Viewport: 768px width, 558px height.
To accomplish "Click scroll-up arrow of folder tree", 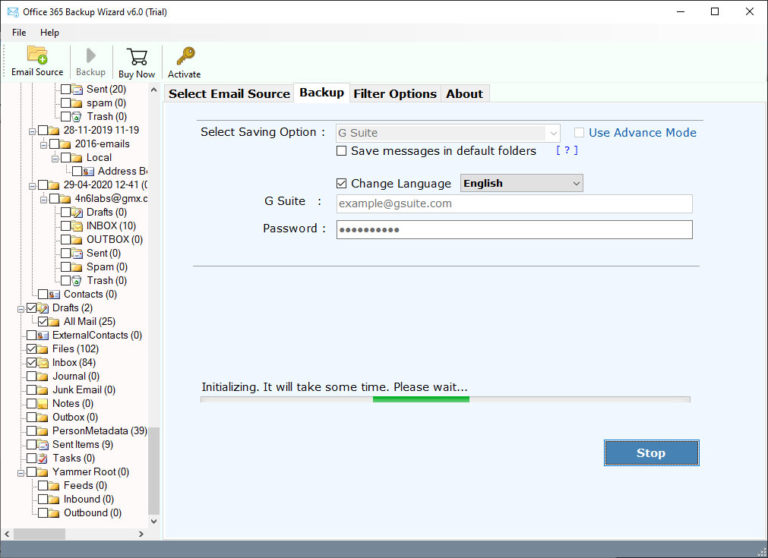I will tap(154, 90).
